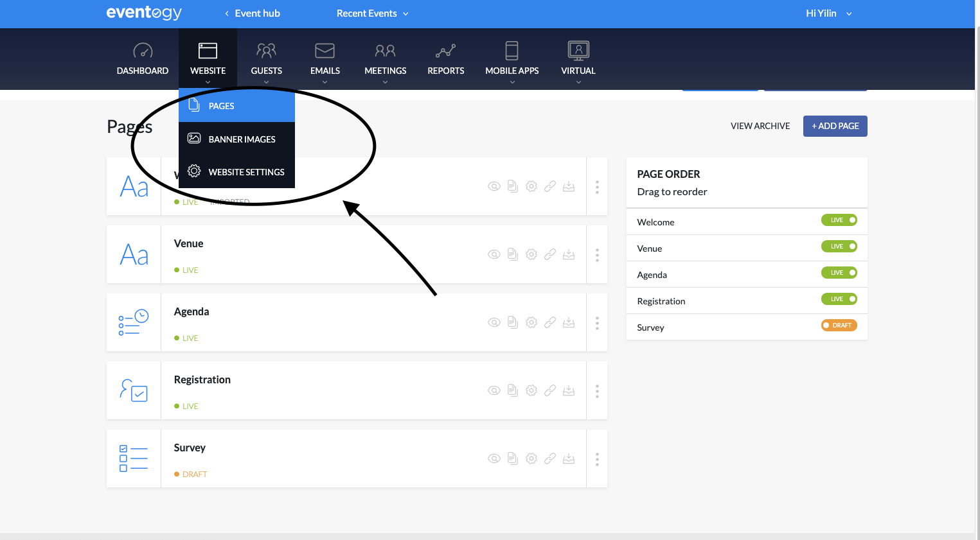Screen dimensions: 980x540
Task: Open the Dashboard gauge icon
Action: click(x=142, y=51)
